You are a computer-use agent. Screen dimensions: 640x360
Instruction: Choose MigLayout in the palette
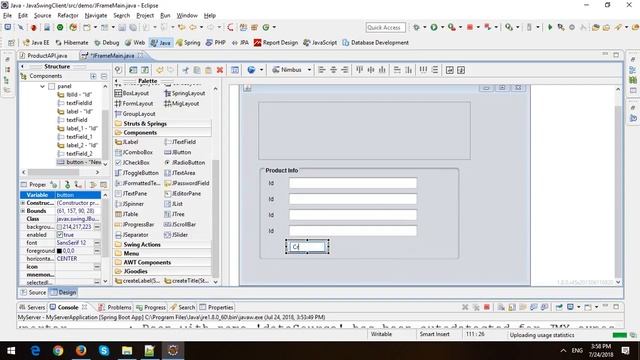[182, 104]
